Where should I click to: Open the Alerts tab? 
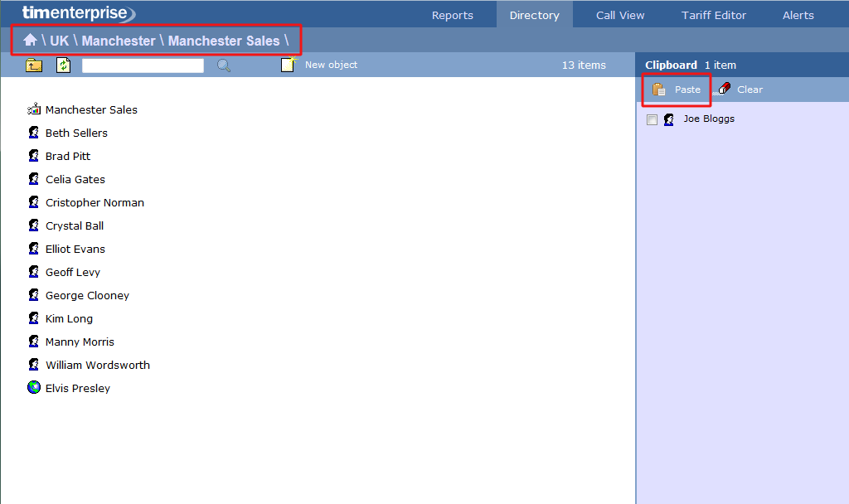coord(798,15)
